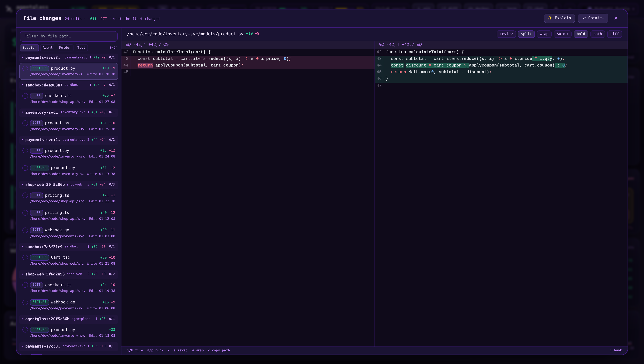Toggle wrap option in diff toolbar
The height and width of the screenshot is (364, 644).
pos(544,34)
